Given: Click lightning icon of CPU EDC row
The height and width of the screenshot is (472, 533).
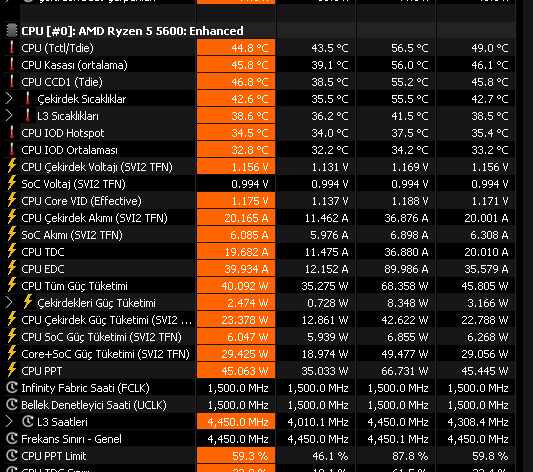Looking at the screenshot, I should coord(12,268).
